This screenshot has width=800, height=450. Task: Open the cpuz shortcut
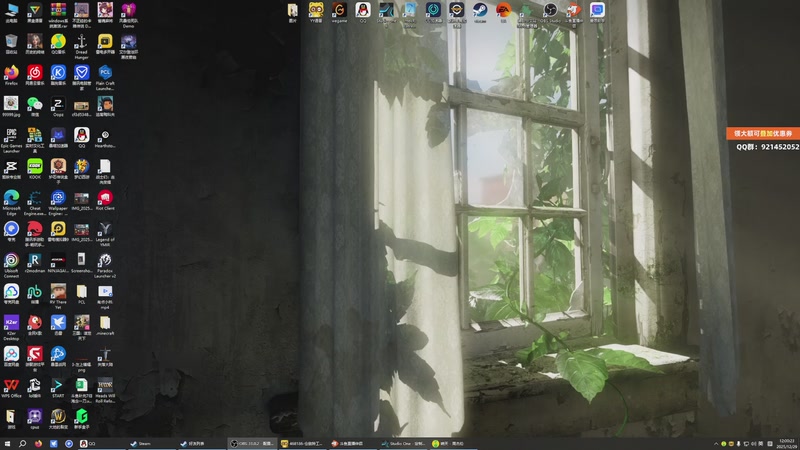click(x=35, y=419)
